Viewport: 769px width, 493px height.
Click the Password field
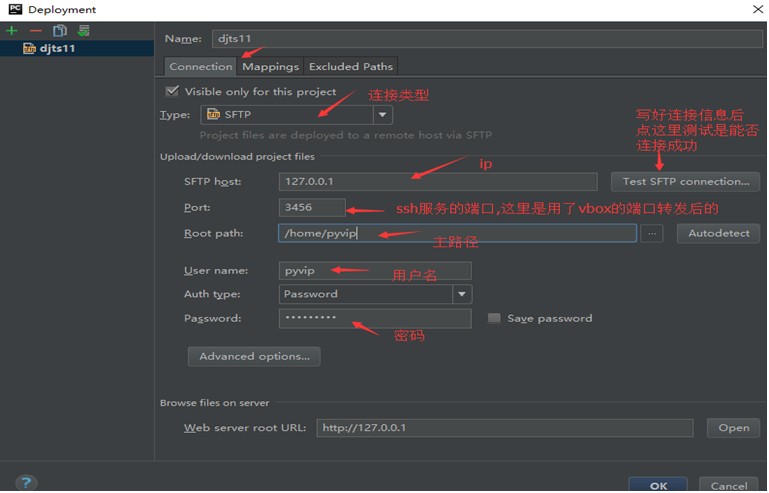(x=375, y=318)
